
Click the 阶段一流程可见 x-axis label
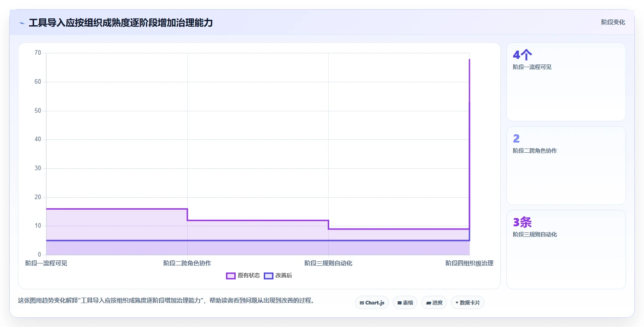pos(46,264)
